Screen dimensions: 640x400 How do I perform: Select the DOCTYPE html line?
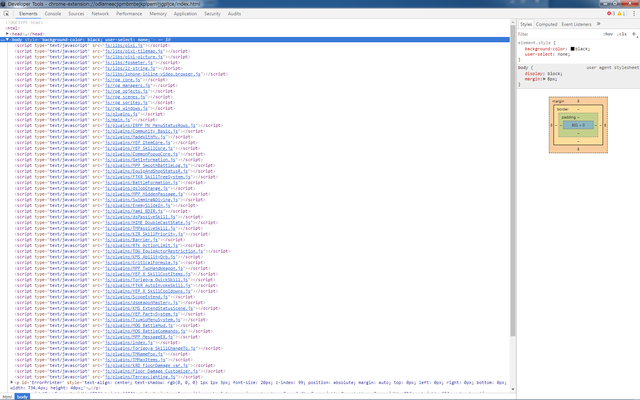pos(24,22)
